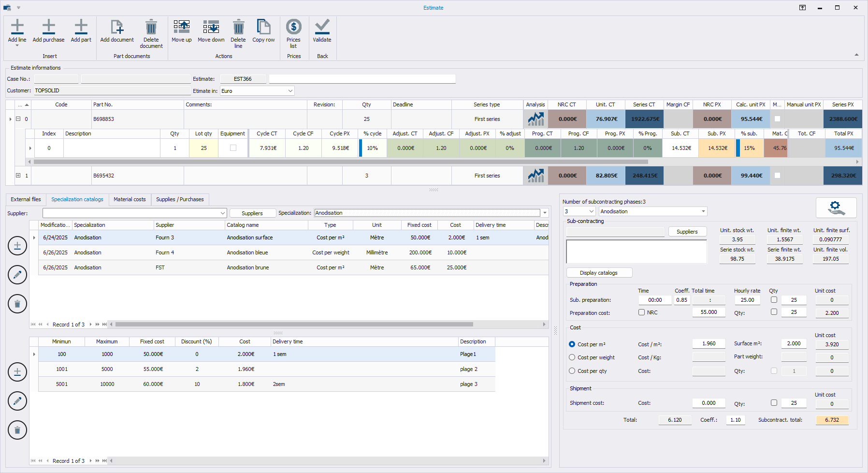This screenshot has width=868, height=473.
Task: Click the Add purchase icon
Action: point(48,27)
